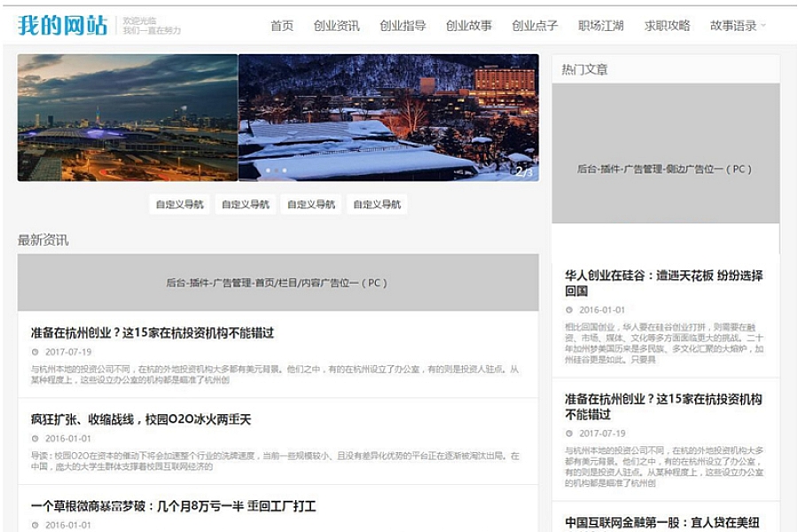Go to the 创业资讯 menu item
The image size is (798, 532).
coord(336,26)
